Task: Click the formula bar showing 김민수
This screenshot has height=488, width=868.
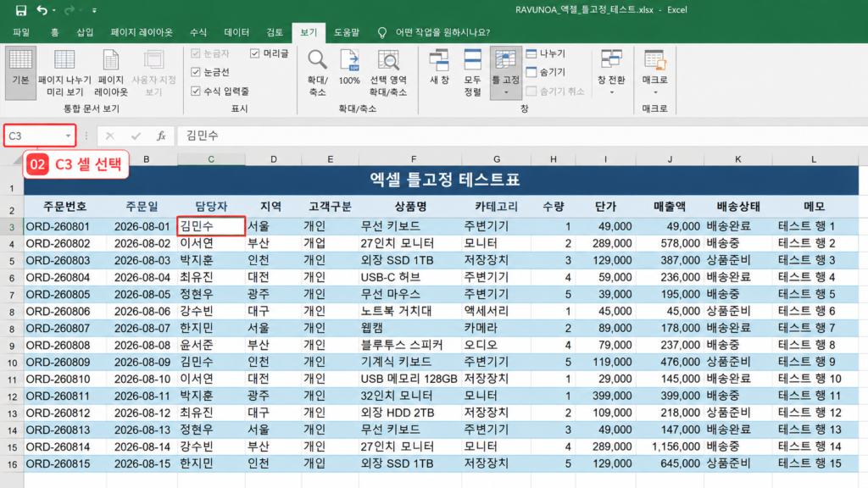Action: click(520, 136)
